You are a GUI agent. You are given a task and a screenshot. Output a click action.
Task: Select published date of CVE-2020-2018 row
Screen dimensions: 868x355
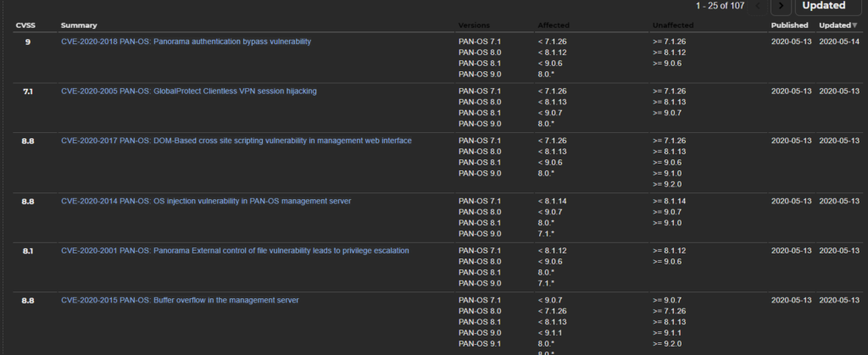(791, 42)
